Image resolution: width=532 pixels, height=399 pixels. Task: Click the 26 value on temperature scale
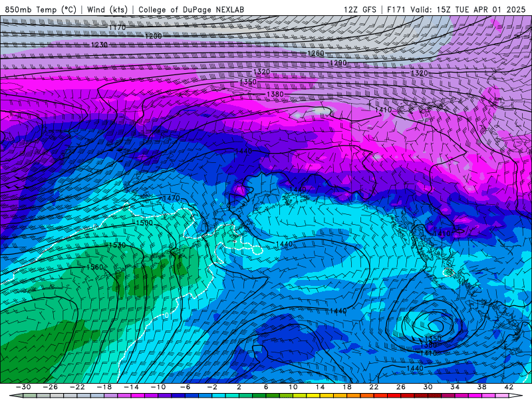click(401, 387)
